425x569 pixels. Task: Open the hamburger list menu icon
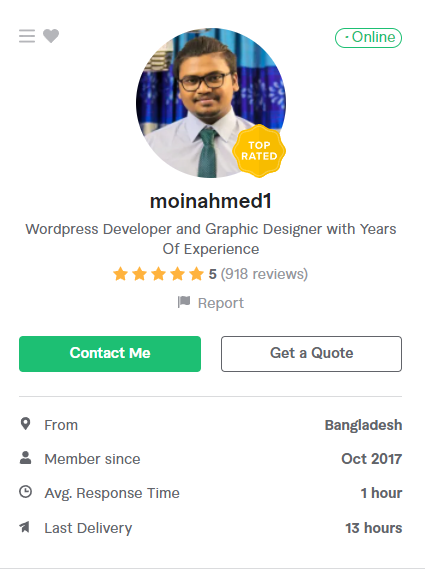(27, 36)
